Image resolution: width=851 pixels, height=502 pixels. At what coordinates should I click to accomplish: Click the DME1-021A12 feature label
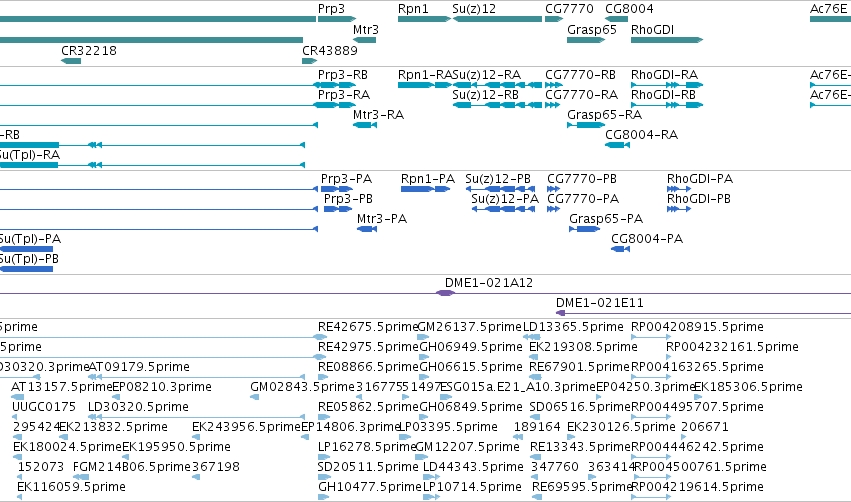click(488, 283)
